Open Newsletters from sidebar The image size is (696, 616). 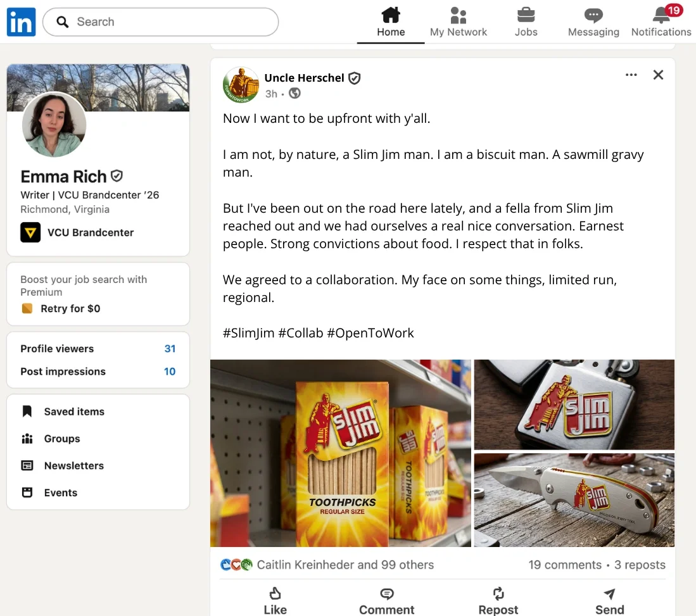[x=73, y=465]
